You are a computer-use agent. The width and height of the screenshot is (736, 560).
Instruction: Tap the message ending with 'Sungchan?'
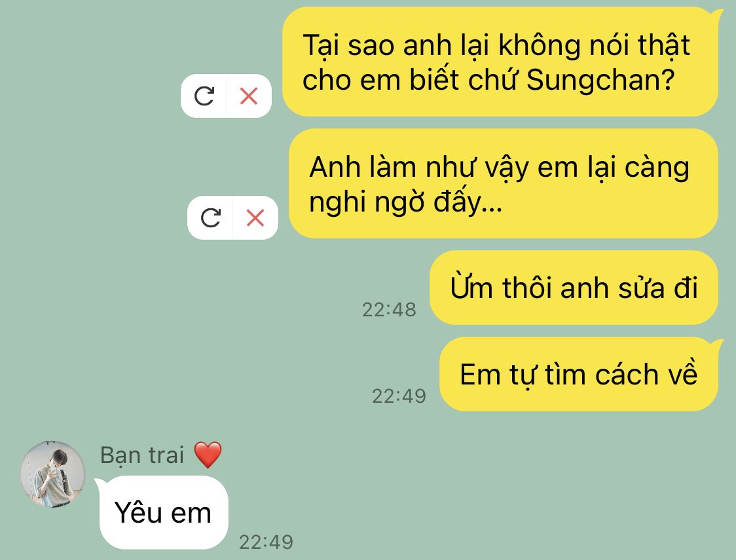500,62
